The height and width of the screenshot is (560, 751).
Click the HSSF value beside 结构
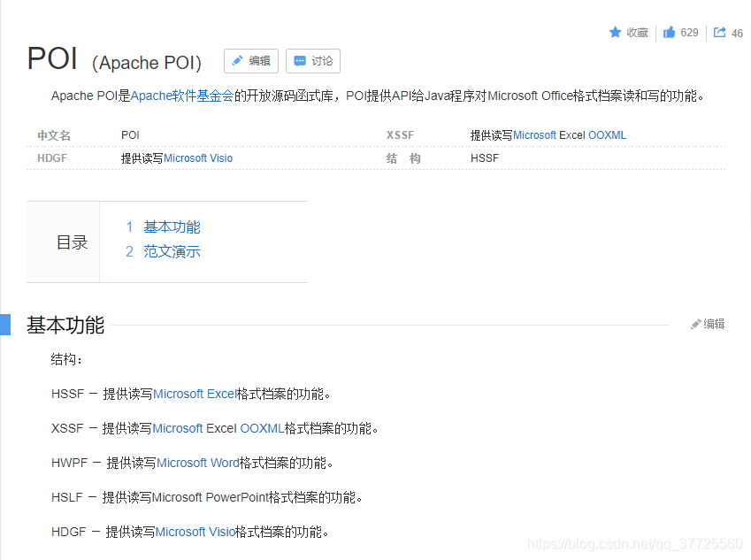pyautogui.click(x=485, y=158)
